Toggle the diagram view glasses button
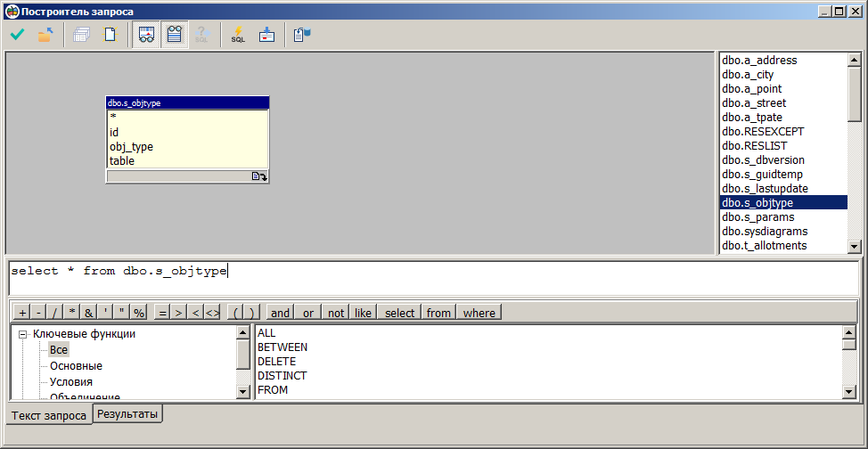Screen dimensions: 868x449 click(x=146, y=36)
